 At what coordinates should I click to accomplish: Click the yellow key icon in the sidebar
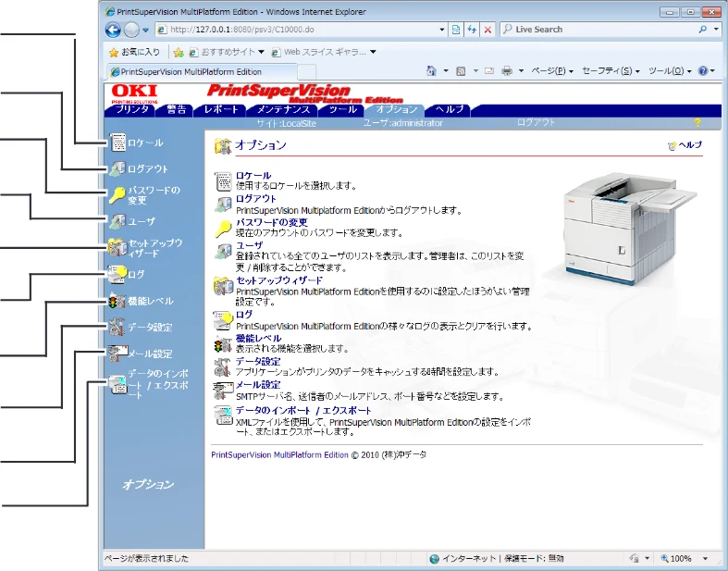tap(117, 195)
